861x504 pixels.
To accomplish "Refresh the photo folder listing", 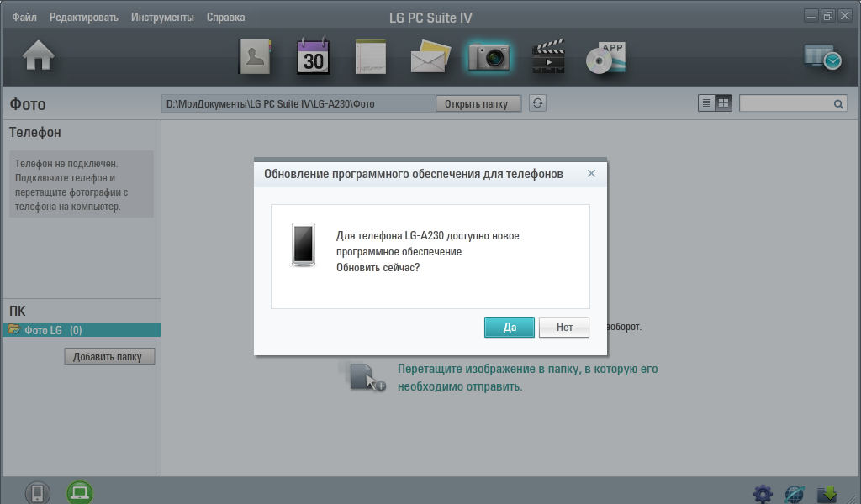I will click(x=537, y=103).
